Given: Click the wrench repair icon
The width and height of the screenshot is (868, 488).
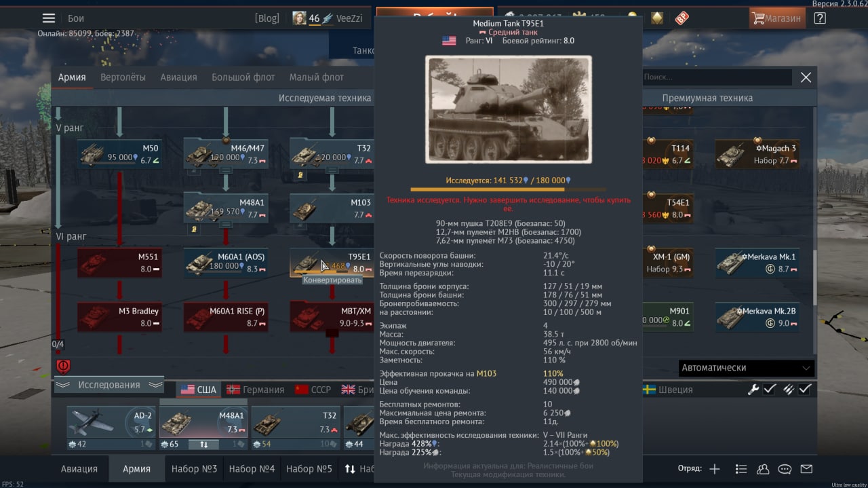Looking at the screenshot, I should (753, 390).
